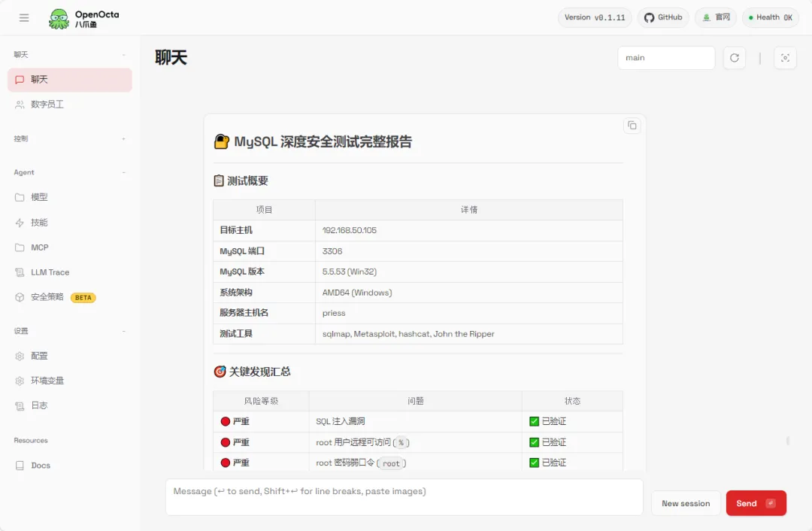Click the scroll icon beside 日志
This screenshot has width=812, height=531.
point(20,405)
